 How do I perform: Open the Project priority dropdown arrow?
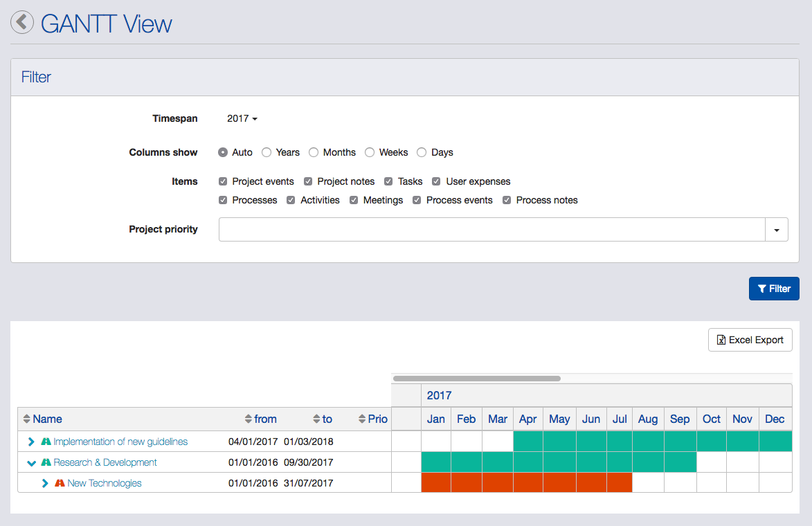(777, 229)
